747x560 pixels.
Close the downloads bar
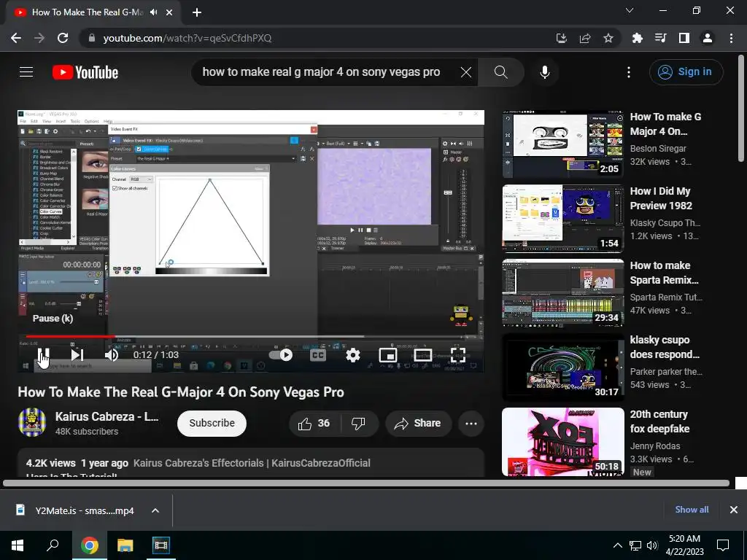[734, 510]
